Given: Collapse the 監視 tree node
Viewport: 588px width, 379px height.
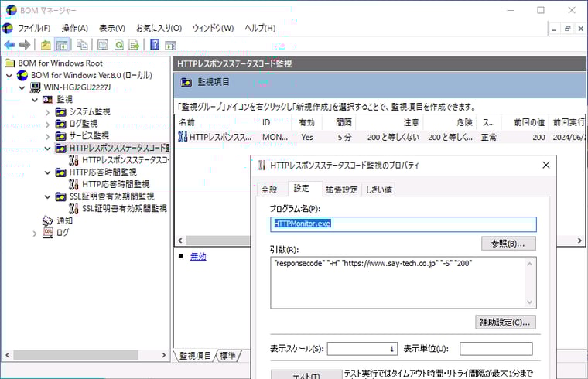Looking at the screenshot, I should pos(35,100).
